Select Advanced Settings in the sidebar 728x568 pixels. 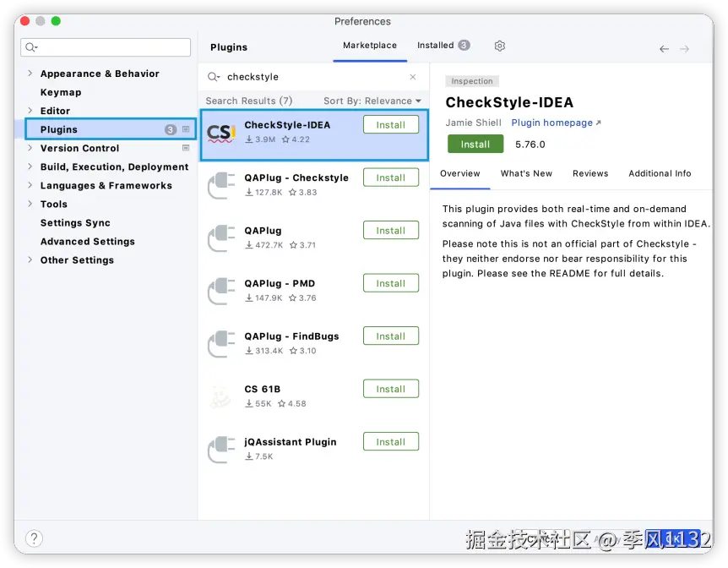pos(88,241)
